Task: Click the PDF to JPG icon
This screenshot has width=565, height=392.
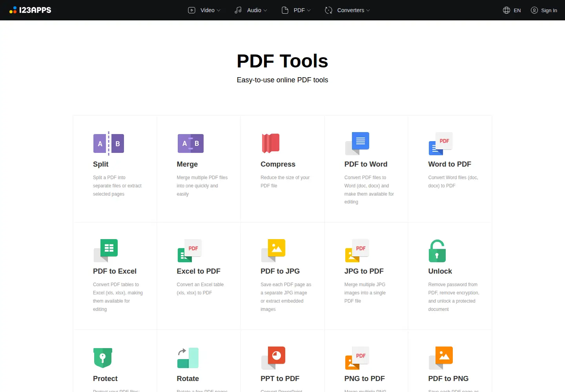Action: click(273, 250)
